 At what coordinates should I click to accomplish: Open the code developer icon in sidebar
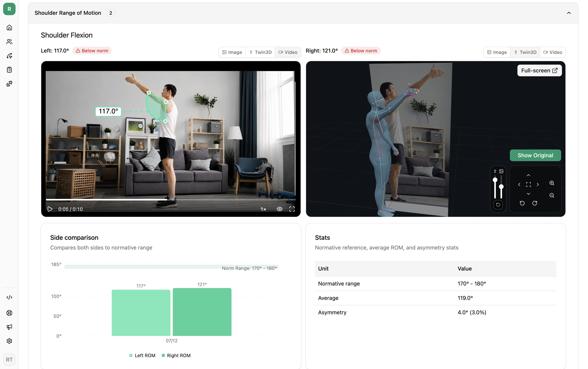click(9, 297)
